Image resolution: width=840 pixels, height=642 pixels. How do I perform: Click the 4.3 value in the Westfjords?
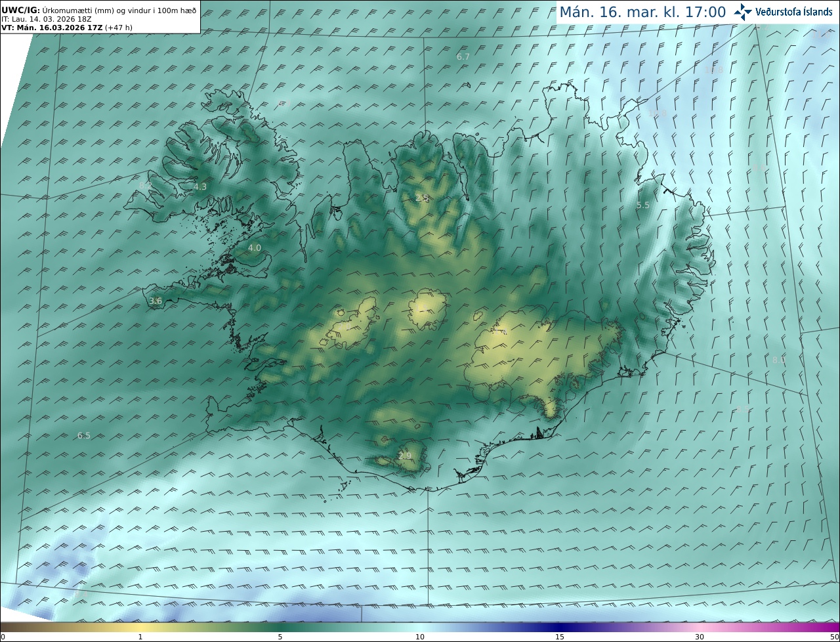[200, 187]
